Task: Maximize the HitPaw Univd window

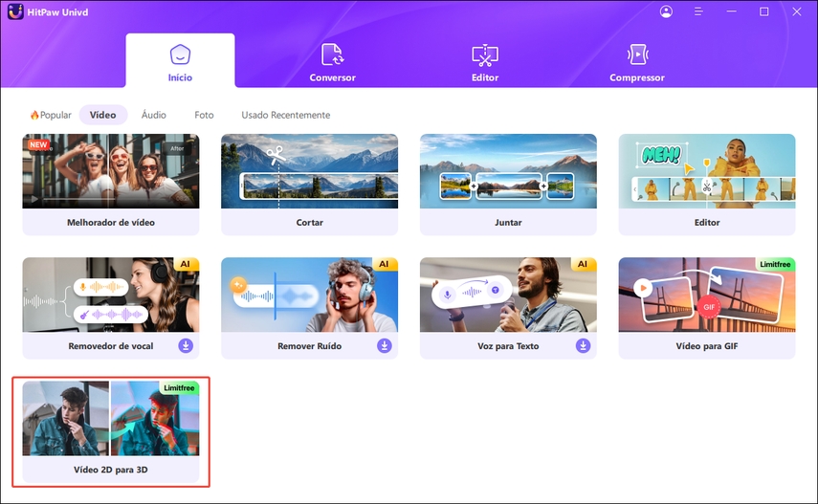Action: 763,11
